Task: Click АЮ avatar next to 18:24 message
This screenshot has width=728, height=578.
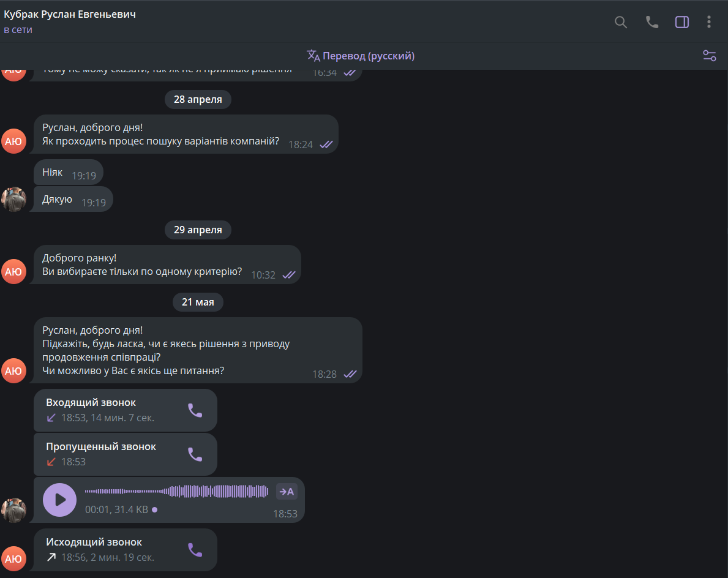Action: 13,141
